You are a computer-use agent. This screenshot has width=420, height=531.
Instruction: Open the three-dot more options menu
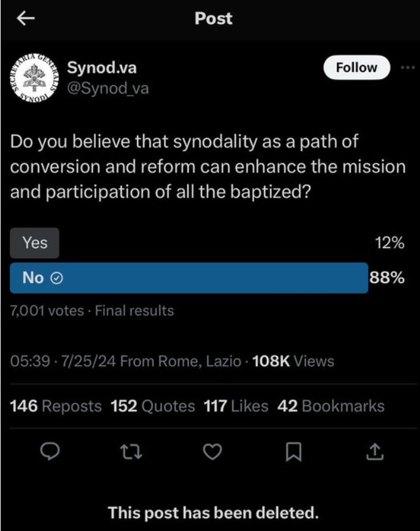click(408, 68)
